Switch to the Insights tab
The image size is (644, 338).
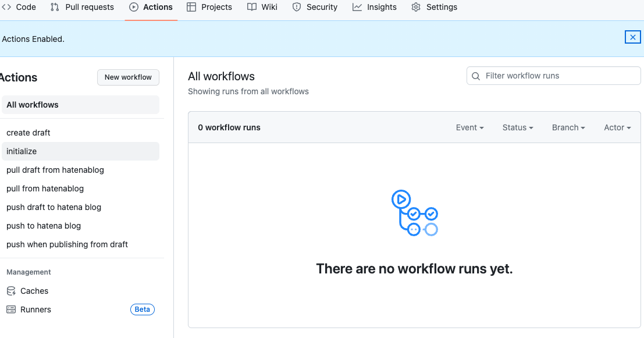[375, 7]
